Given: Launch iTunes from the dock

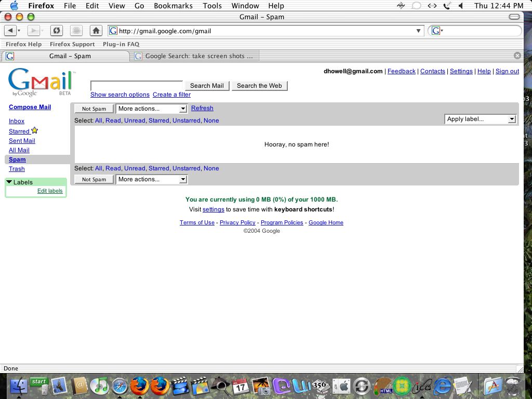Looking at the screenshot, I should [x=99, y=386].
